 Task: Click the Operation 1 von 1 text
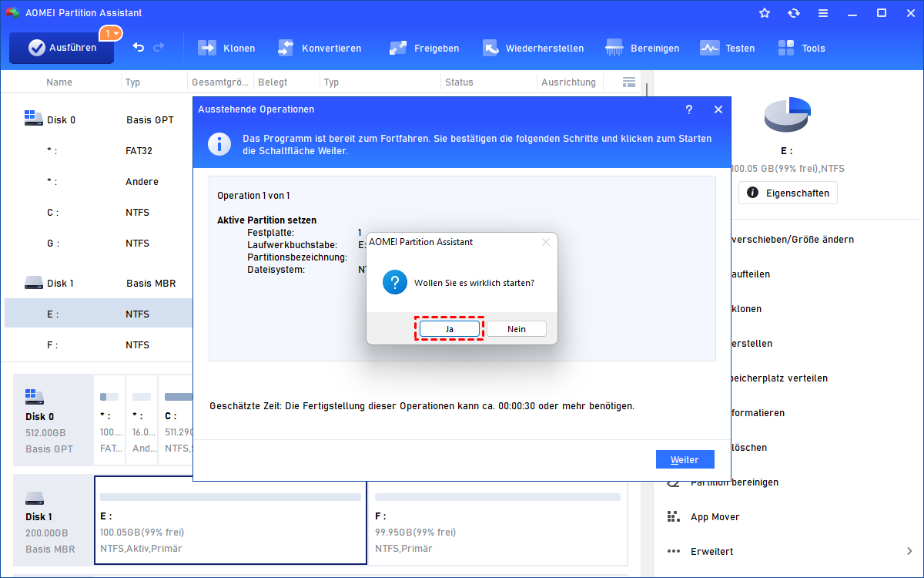pos(253,196)
